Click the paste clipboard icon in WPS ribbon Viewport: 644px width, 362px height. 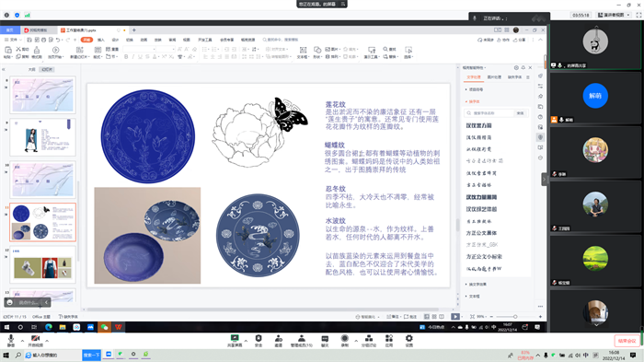point(7,50)
